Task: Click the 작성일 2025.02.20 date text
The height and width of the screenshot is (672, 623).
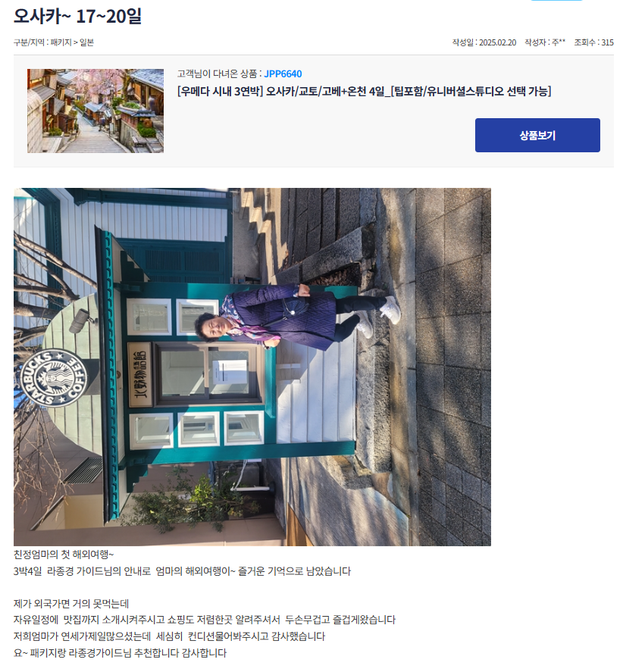Action: coord(484,42)
